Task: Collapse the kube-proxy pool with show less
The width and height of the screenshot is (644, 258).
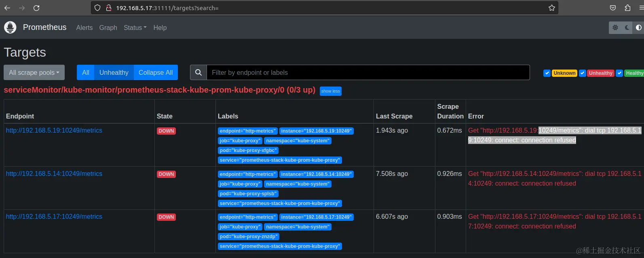Action: (331, 91)
